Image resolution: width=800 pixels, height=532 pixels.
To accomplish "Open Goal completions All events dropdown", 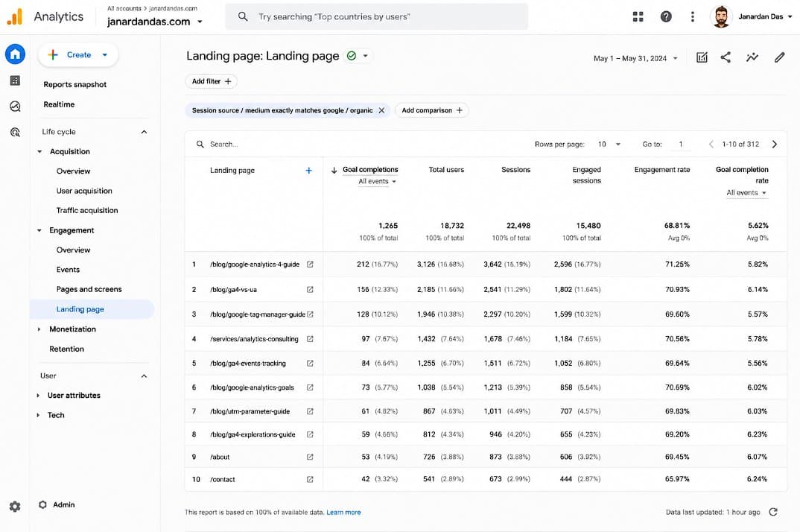I will (377, 181).
